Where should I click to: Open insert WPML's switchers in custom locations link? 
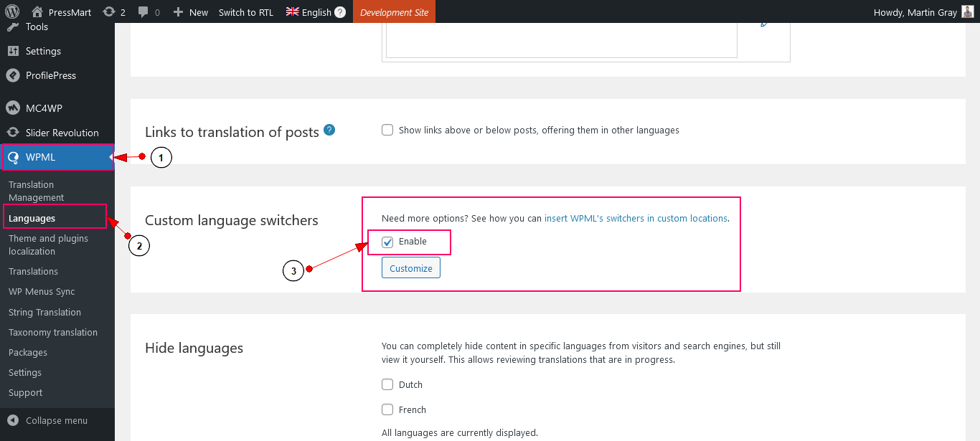[636, 218]
